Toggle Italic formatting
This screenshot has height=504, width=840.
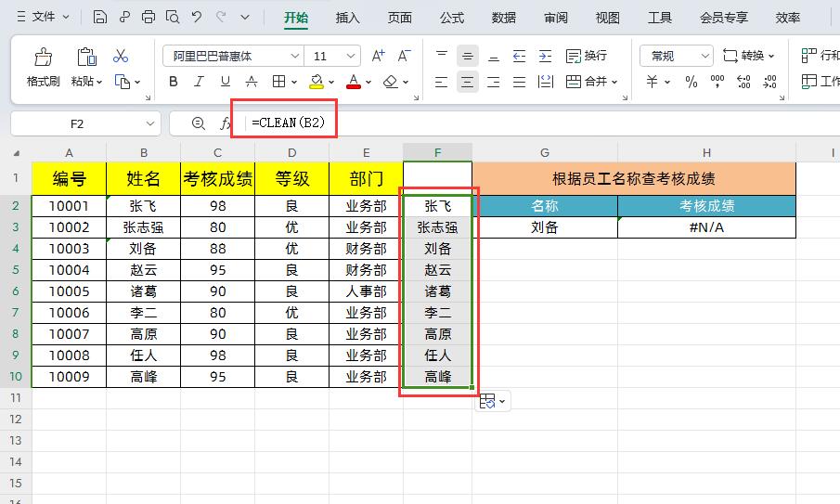(x=199, y=82)
